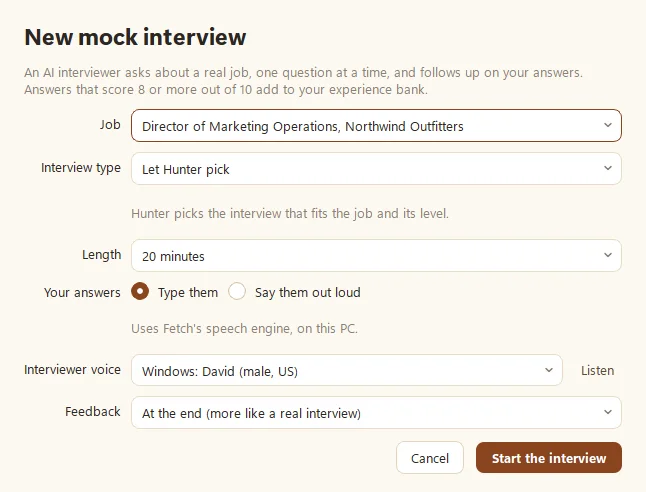The image size is (646, 492).
Task: Open the Interviewer voice dropdown
Action: click(347, 370)
